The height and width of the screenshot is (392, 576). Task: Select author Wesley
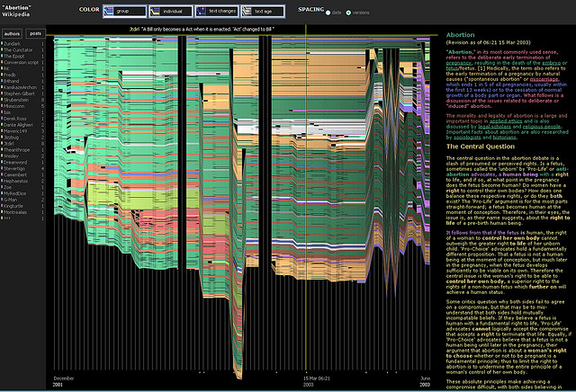click(11, 156)
